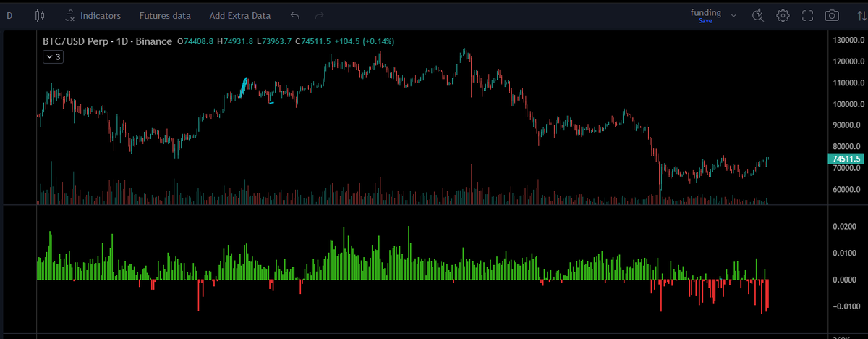Screen dimensions: 868x339
Task: Open the candlestick chart type menu
Action: tap(40, 15)
